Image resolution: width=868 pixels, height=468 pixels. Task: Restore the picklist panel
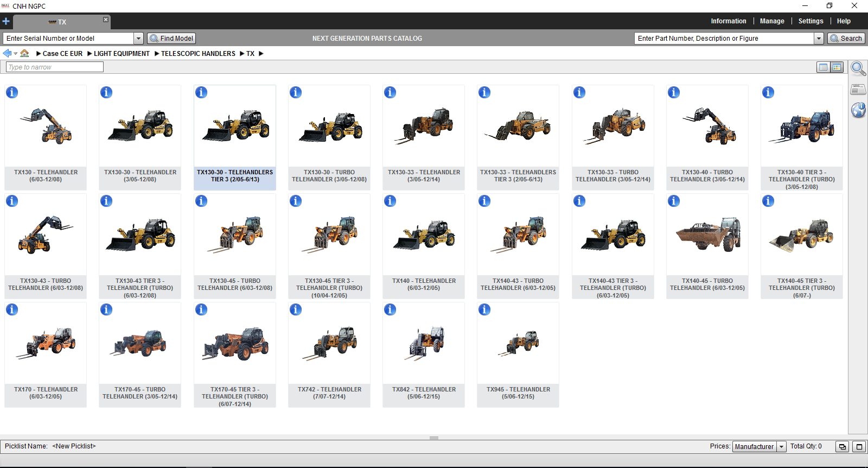click(842, 447)
